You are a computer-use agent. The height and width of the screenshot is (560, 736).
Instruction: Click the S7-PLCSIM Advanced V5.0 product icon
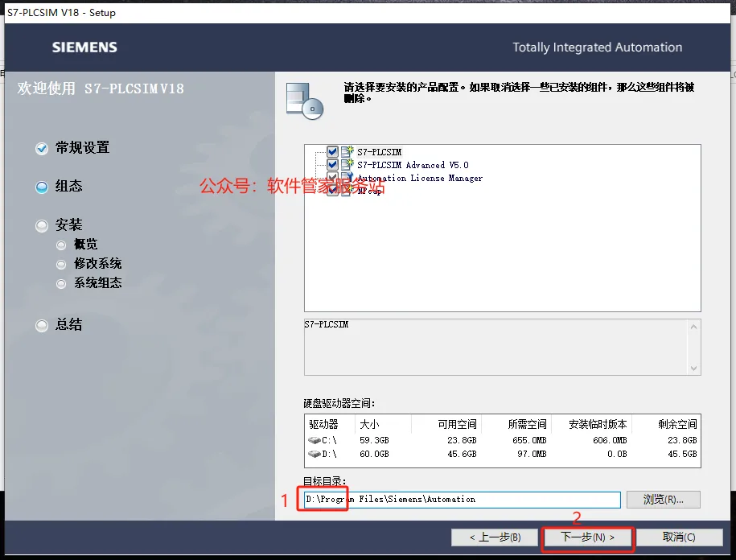(347, 164)
